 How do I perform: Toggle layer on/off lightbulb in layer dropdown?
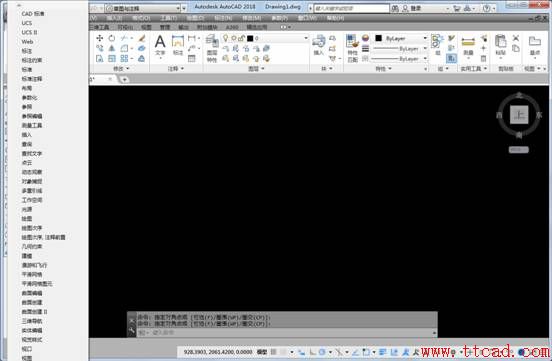tap(225, 38)
